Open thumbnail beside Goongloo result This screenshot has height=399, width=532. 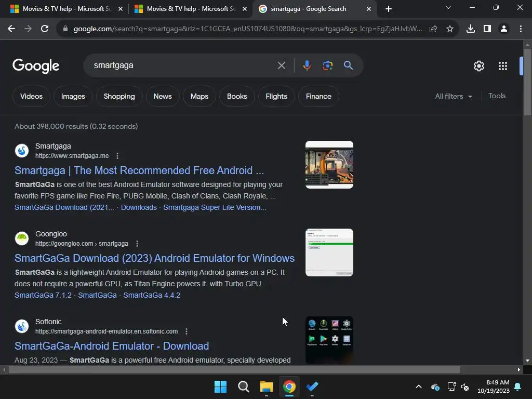click(329, 252)
